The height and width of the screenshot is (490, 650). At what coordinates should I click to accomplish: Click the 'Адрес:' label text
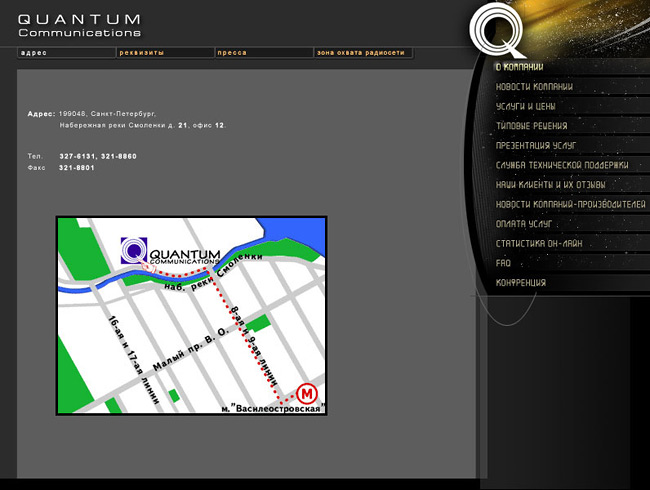pyautogui.click(x=41, y=114)
